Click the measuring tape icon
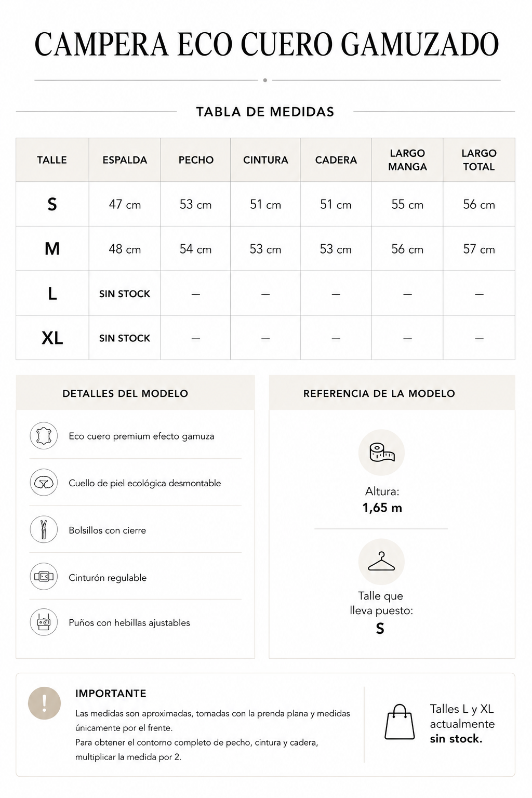Viewport: 532px width, 798px height. point(381,453)
